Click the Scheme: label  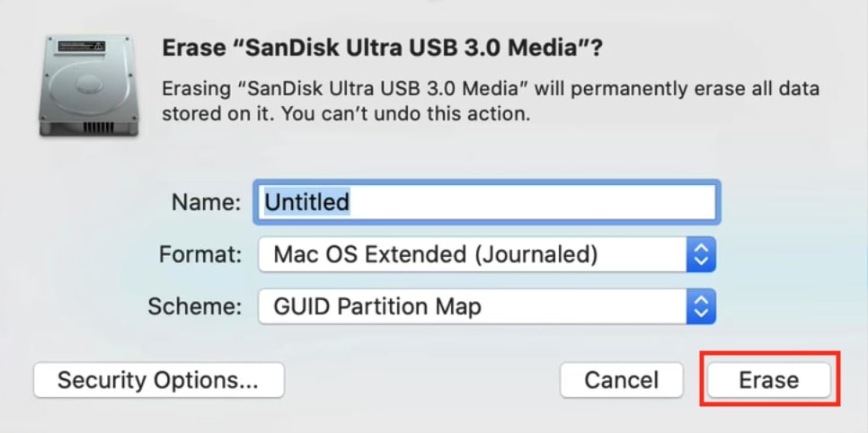pyautogui.click(x=195, y=306)
